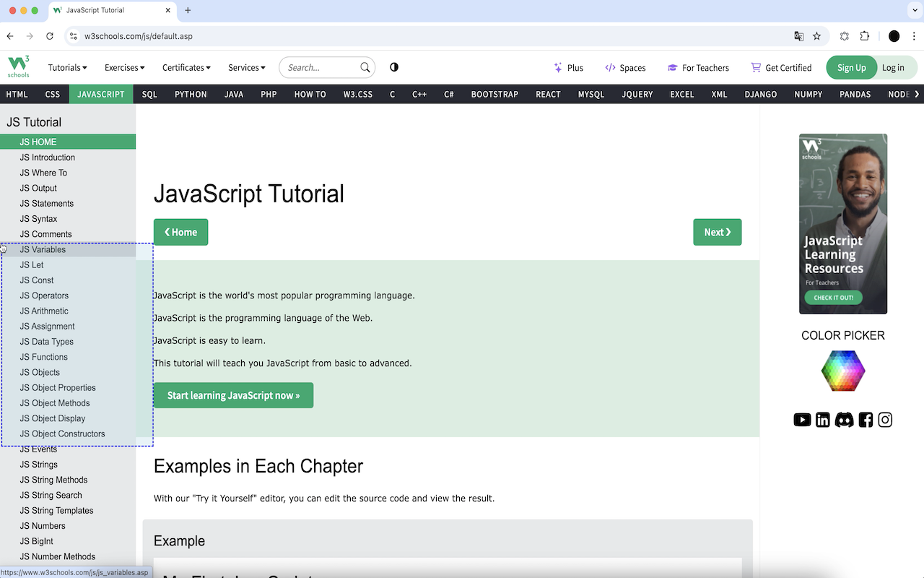The height and width of the screenshot is (578, 924).
Task: Click inside the Search input field
Action: tap(318, 67)
